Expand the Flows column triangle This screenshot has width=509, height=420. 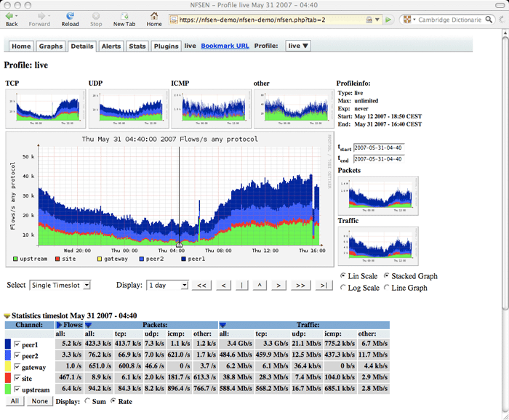point(59,325)
